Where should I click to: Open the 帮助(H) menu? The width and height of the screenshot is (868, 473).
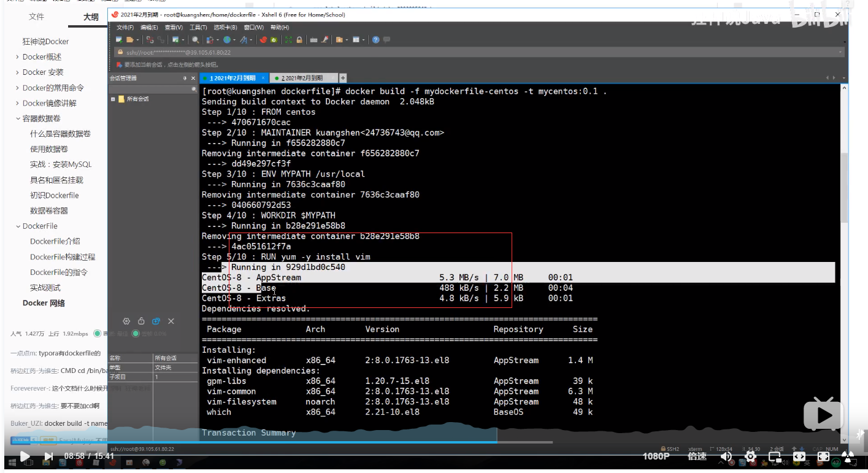click(x=280, y=28)
